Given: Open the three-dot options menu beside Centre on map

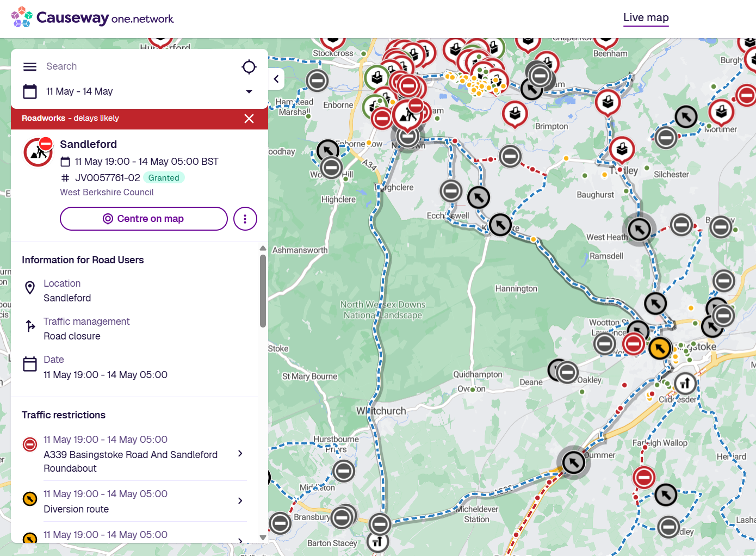Looking at the screenshot, I should click(x=245, y=219).
